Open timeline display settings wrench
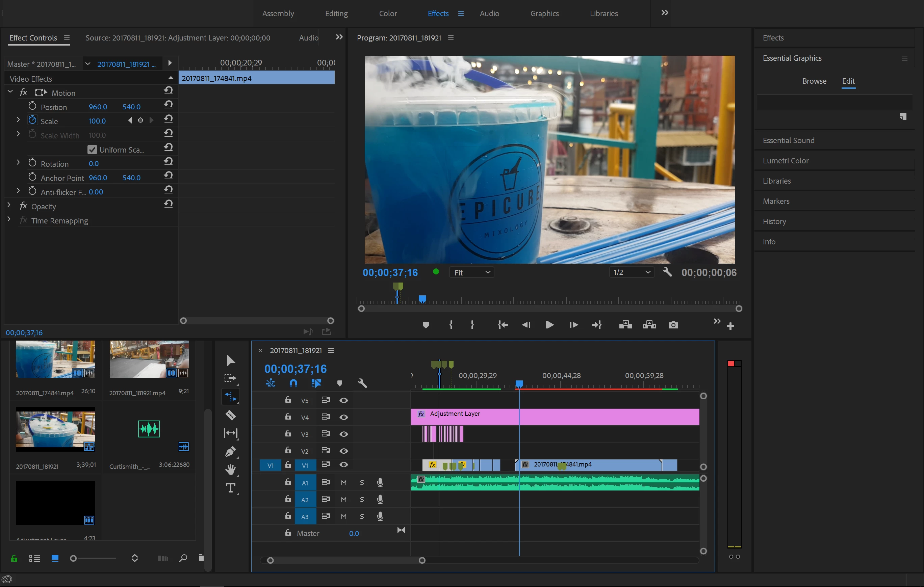924x587 pixels. pyautogui.click(x=362, y=383)
